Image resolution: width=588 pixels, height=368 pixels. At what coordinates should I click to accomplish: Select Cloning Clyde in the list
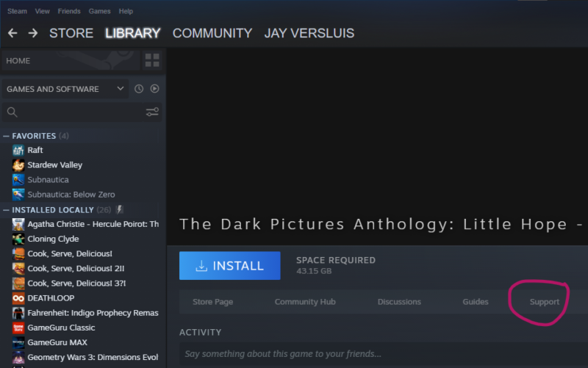53,239
